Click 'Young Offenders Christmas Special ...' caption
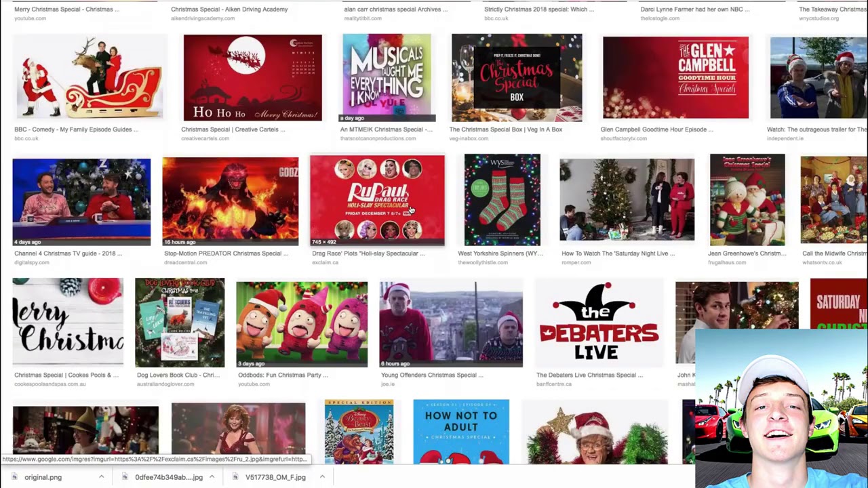 (x=432, y=375)
